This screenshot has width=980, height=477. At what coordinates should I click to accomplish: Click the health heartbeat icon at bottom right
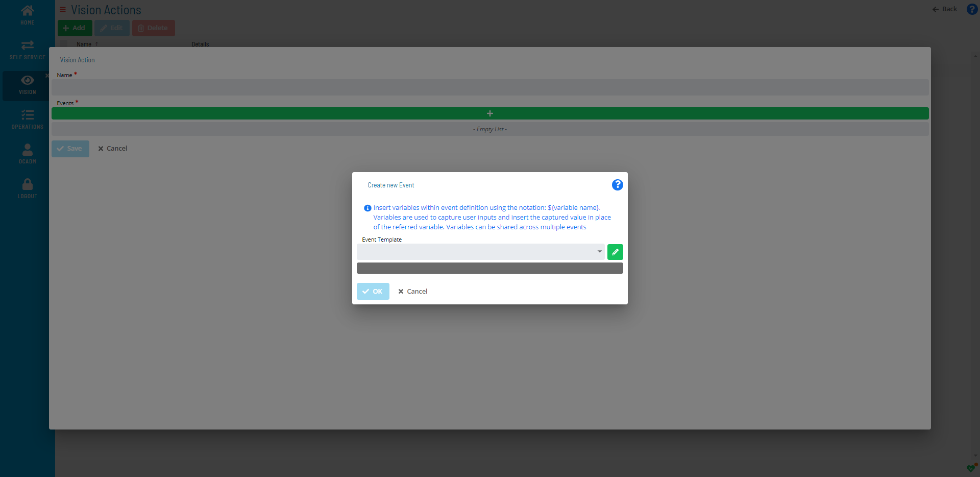pyautogui.click(x=971, y=468)
